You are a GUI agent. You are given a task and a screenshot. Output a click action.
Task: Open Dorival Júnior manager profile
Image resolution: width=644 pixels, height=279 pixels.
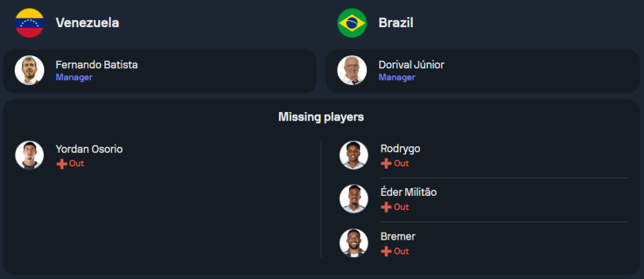pos(411,65)
